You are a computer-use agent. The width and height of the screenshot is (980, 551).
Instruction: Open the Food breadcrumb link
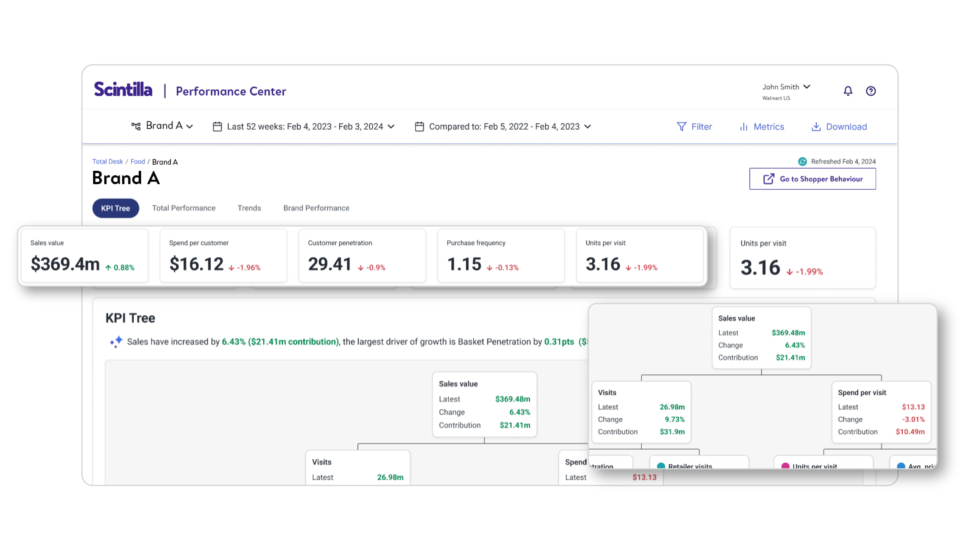[x=138, y=162]
